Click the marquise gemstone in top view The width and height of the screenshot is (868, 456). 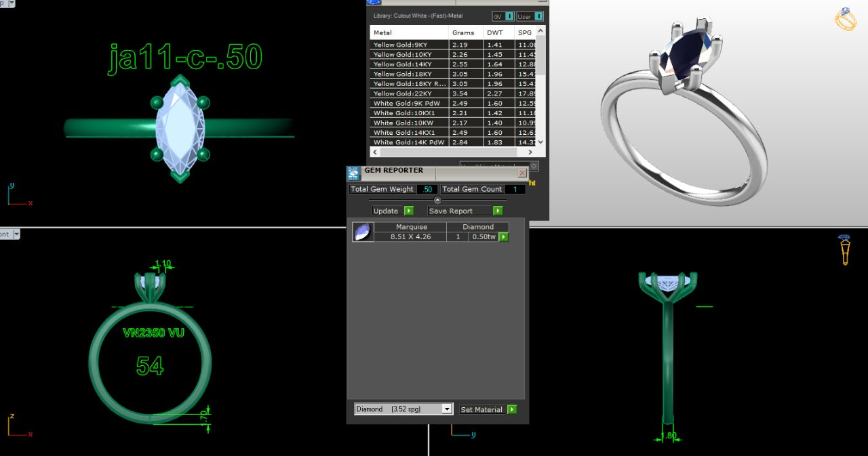pyautogui.click(x=180, y=128)
